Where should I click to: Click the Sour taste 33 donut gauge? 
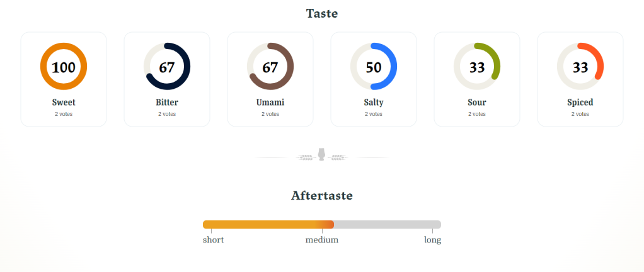pos(477,67)
